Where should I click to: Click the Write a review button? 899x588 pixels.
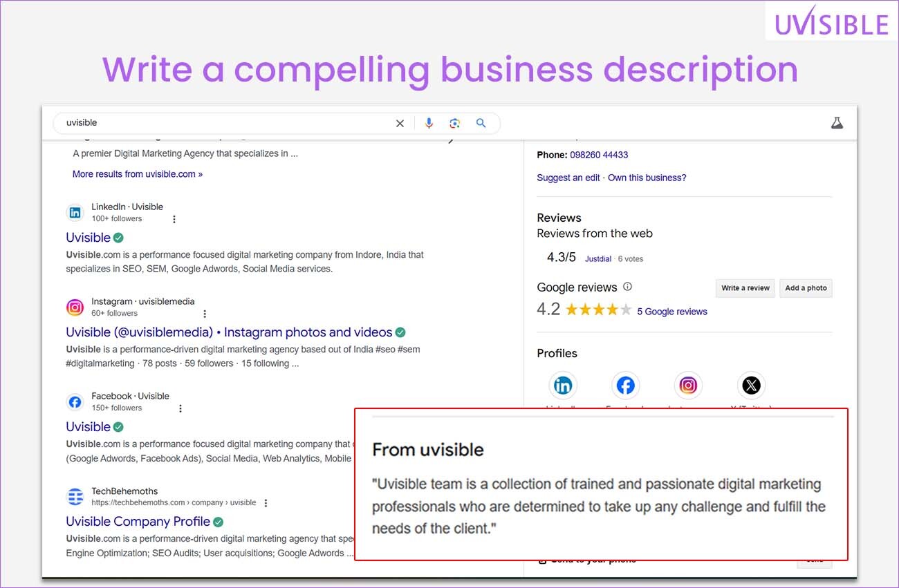(745, 288)
